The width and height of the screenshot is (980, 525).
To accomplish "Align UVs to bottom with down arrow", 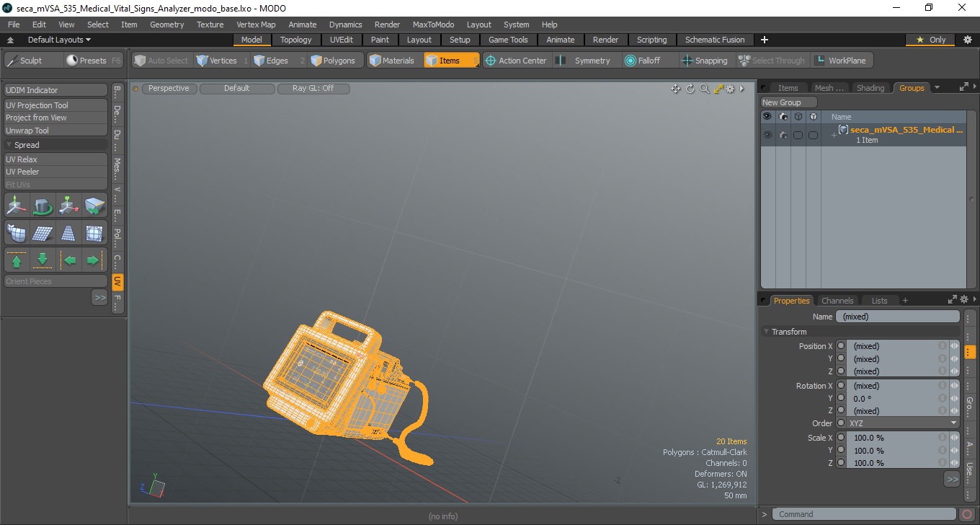I will [x=43, y=260].
